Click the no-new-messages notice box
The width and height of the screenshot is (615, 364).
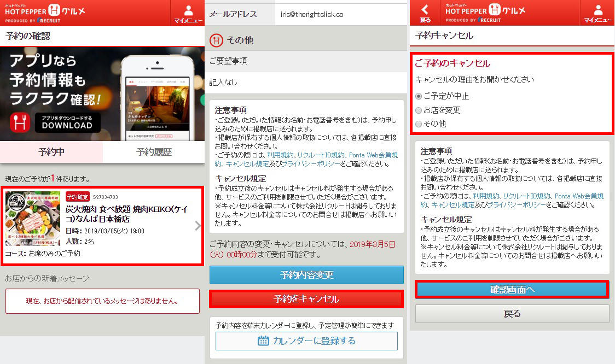coord(102,301)
